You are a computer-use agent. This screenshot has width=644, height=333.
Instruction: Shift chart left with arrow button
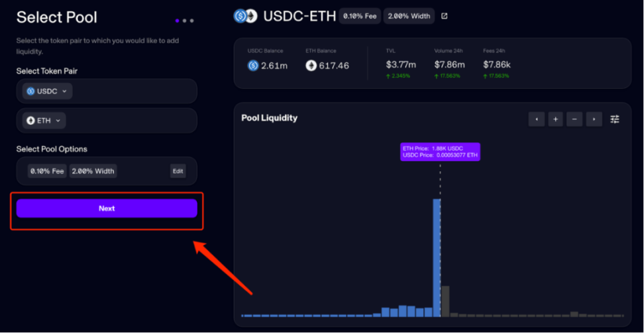click(536, 119)
